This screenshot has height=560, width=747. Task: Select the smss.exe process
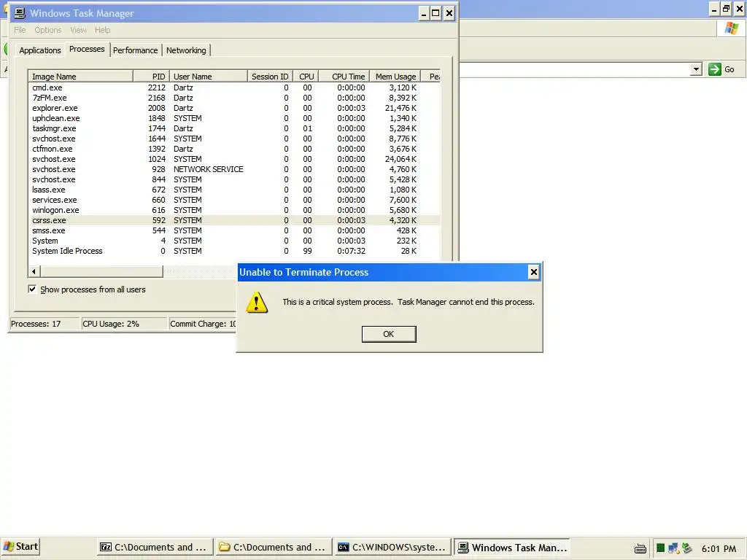234,230
